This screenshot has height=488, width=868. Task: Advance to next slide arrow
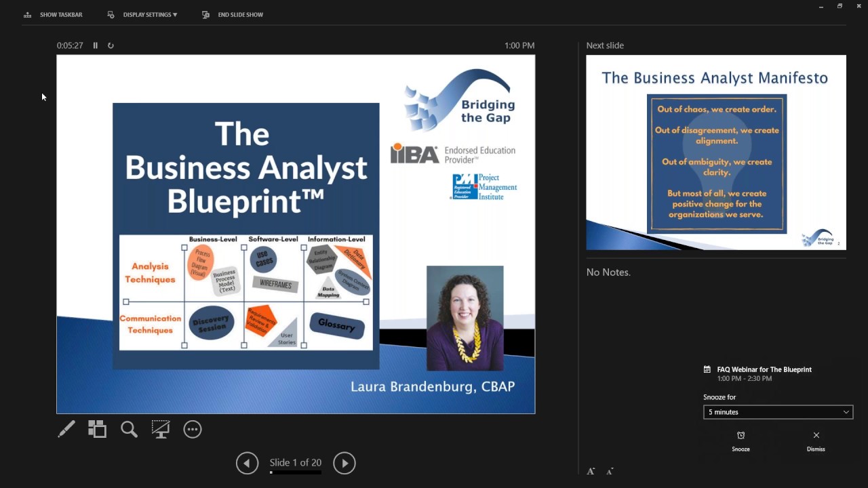pyautogui.click(x=344, y=463)
